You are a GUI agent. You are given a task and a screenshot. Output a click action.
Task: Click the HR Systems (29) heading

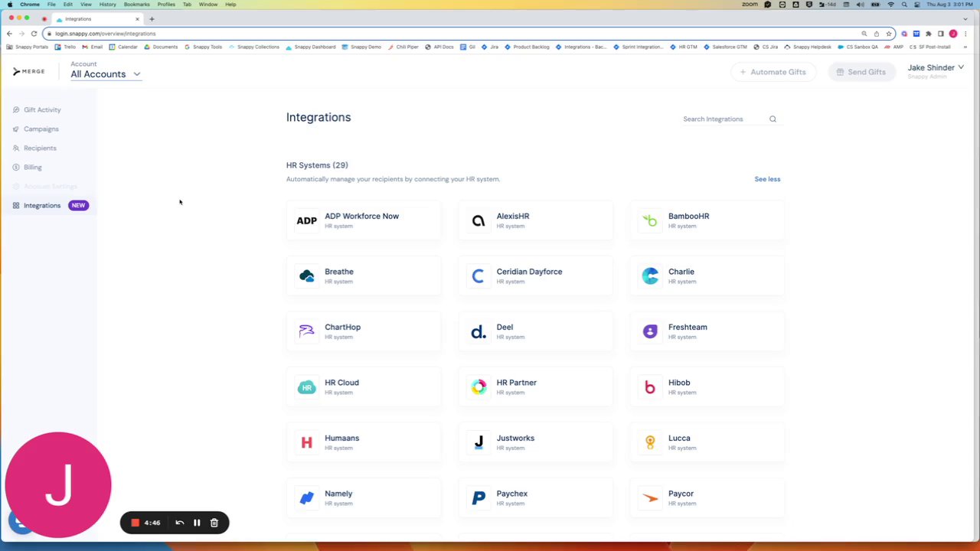317,165
